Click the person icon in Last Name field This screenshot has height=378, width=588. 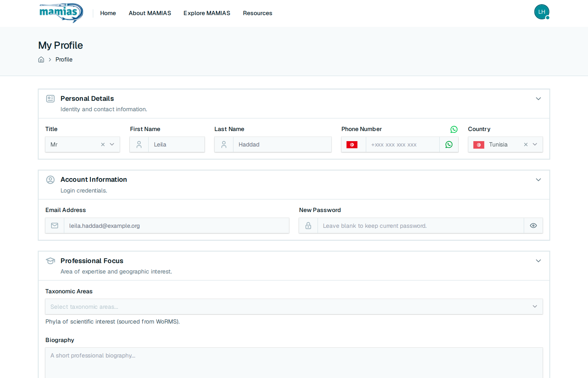(224, 144)
